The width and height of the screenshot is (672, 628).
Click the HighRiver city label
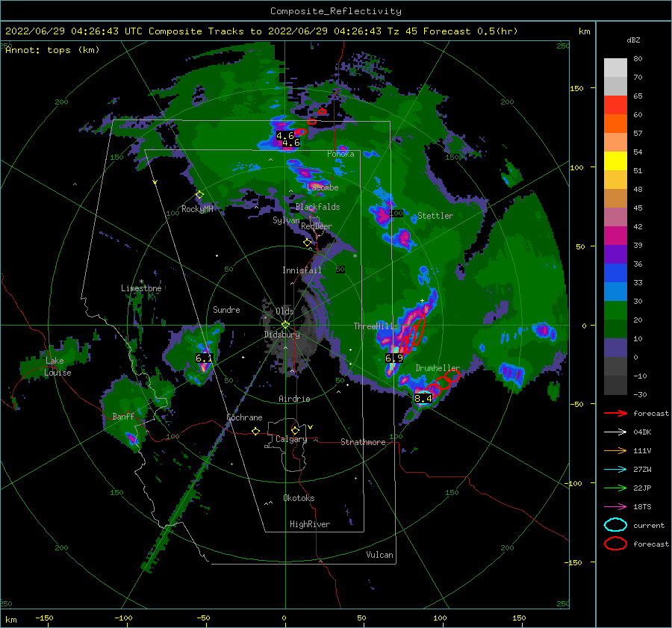point(310,524)
